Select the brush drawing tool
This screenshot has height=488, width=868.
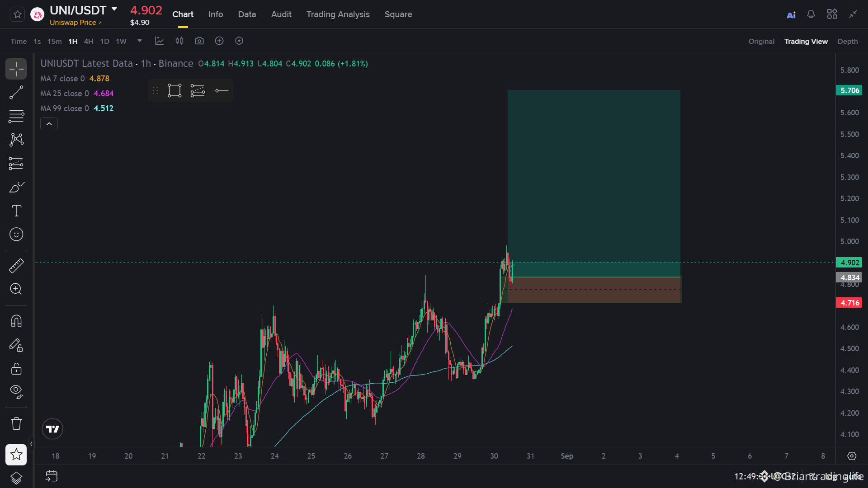pyautogui.click(x=16, y=187)
